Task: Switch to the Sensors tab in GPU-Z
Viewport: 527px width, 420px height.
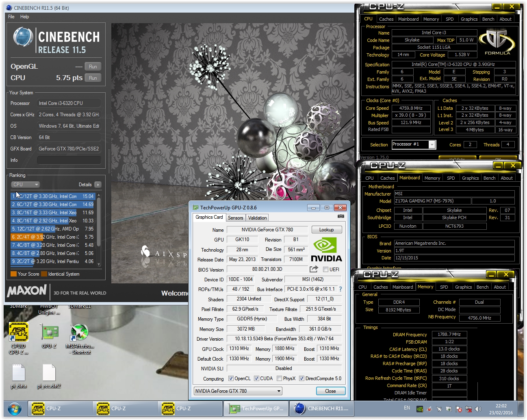Action: (x=236, y=218)
